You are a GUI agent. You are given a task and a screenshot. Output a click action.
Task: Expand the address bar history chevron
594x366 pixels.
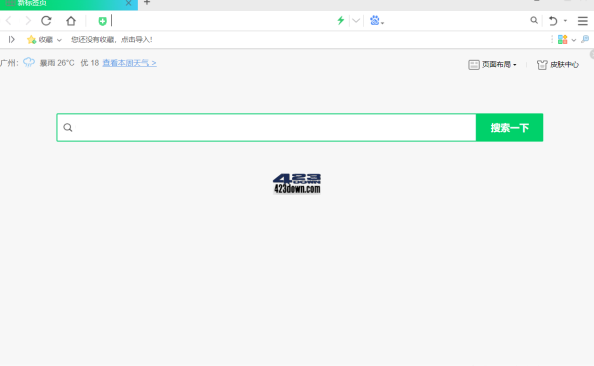pos(356,21)
